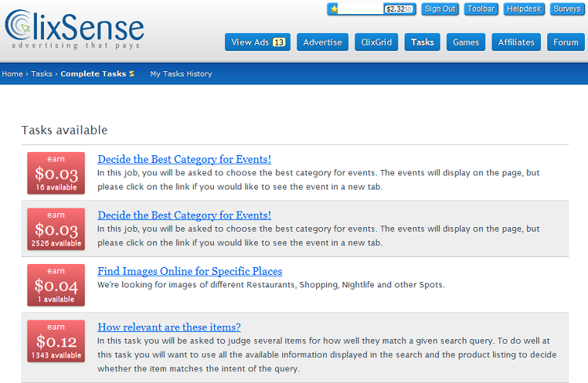Go to Home in the breadcrumb
588x383 pixels.
click(x=13, y=74)
